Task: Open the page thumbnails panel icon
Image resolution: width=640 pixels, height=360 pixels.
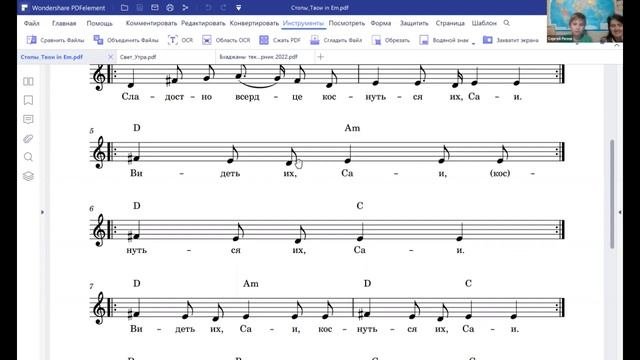Action: (28, 81)
